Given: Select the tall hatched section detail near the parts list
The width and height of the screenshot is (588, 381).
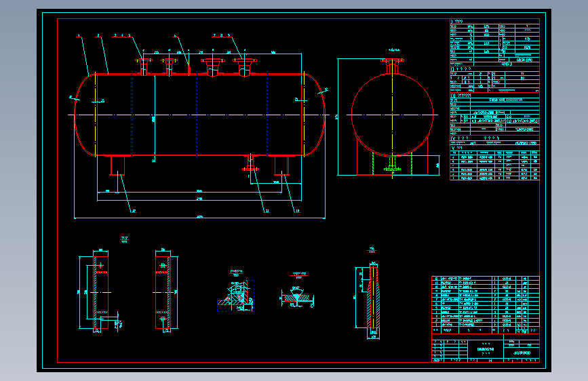Looking at the screenshot, I should pos(373,298).
